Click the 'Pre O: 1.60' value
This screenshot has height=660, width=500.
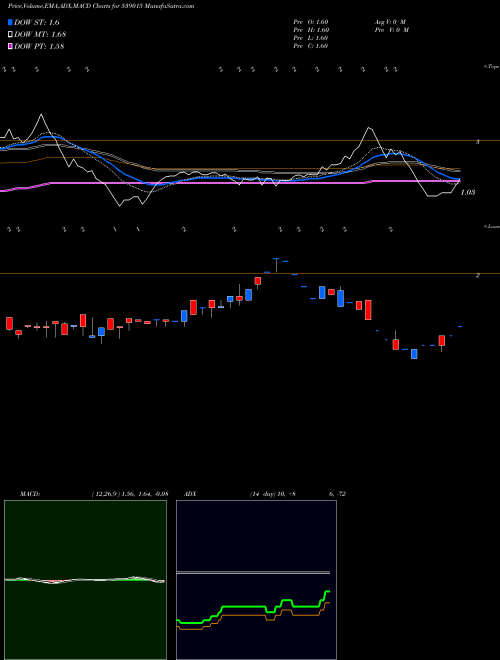[x=311, y=22]
